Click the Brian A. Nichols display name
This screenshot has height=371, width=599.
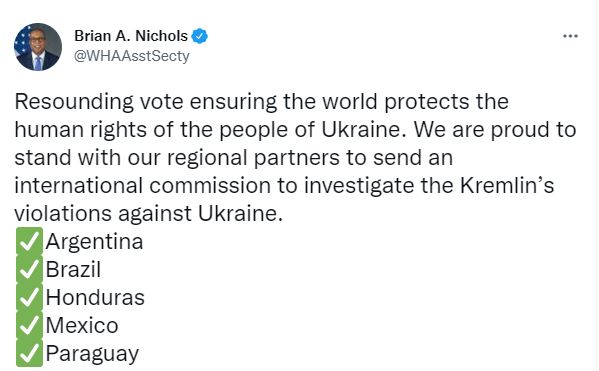point(131,36)
